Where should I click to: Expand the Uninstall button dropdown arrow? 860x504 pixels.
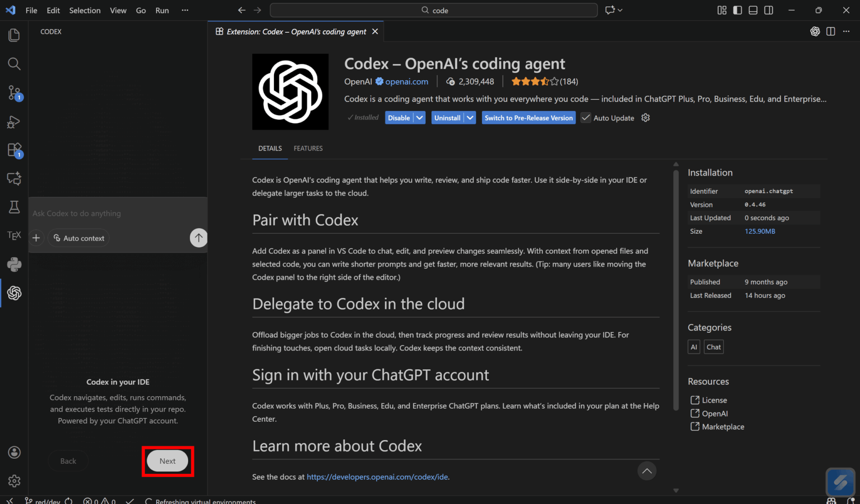pos(470,118)
